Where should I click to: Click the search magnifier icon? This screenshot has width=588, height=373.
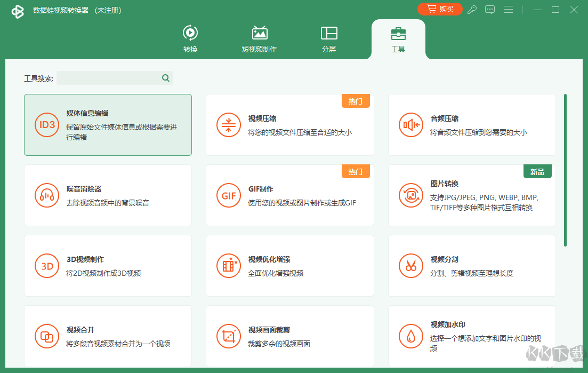click(165, 78)
